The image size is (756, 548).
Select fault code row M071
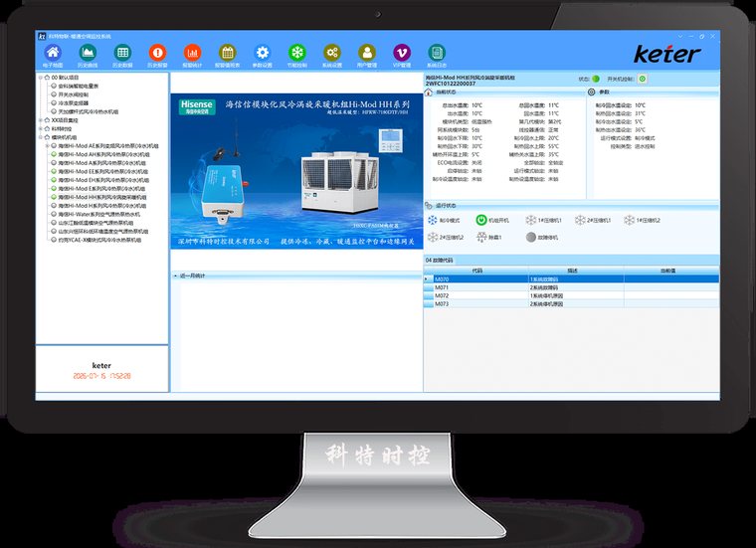[571, 287]
